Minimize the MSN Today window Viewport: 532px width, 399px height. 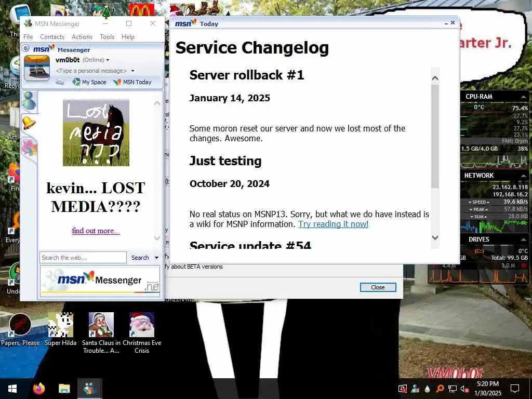pos(446,23)
